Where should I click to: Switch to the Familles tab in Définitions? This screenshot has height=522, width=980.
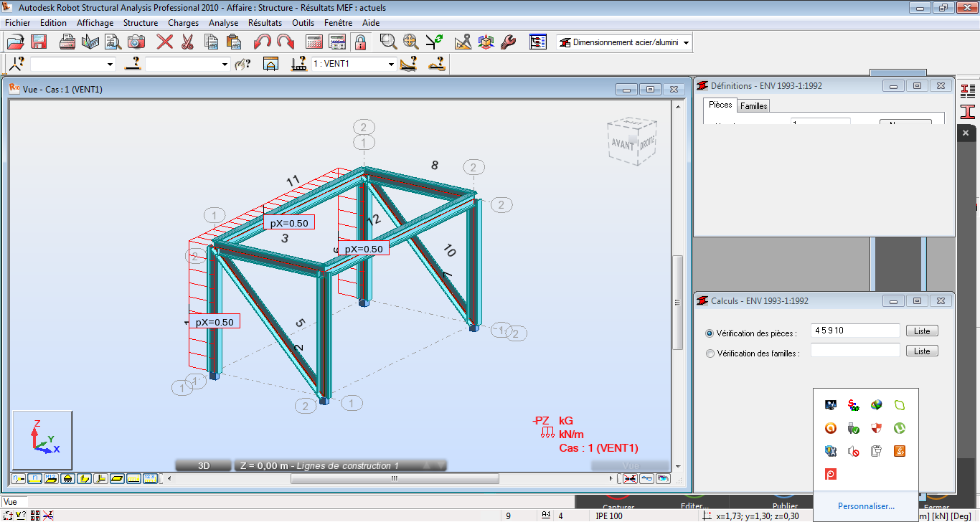tap(754, 105)
